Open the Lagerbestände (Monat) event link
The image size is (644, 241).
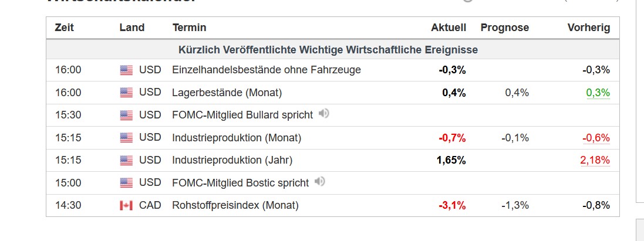click(x=227, y=93)
